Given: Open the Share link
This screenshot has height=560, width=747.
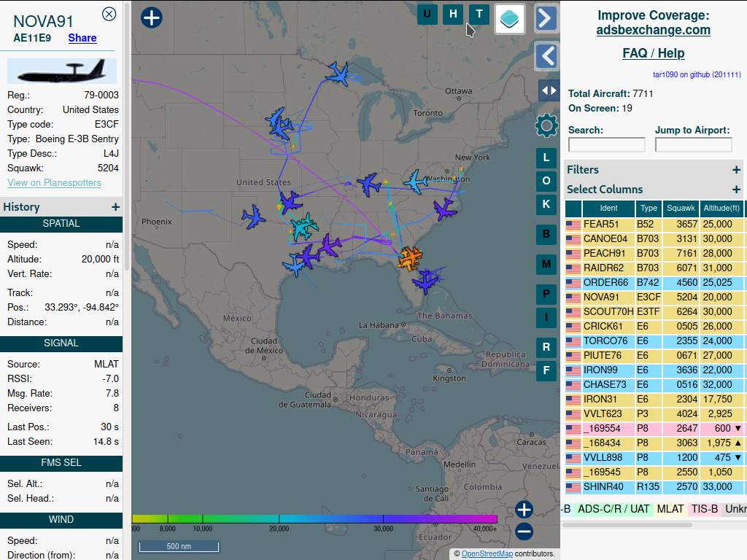Looking at the screenshot, I should [x=82, y=38].
